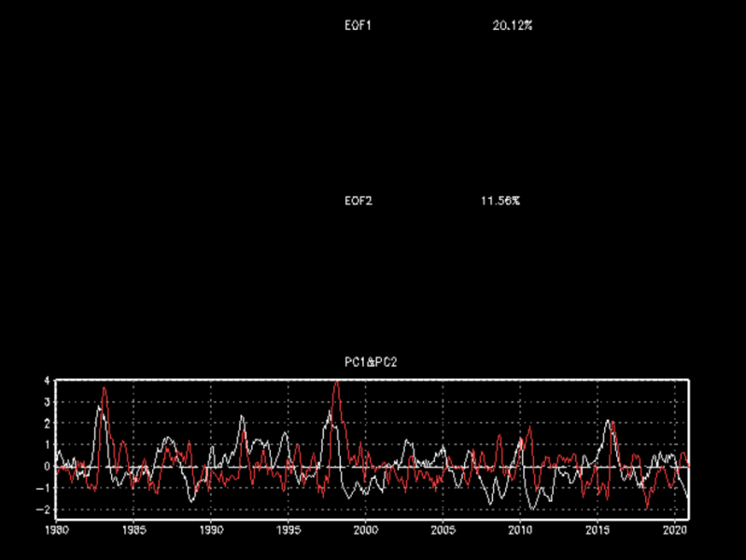Click the 1995 x-axis year label
The image size is (746, 560).
pyautogui.click(x=288, y=529)
